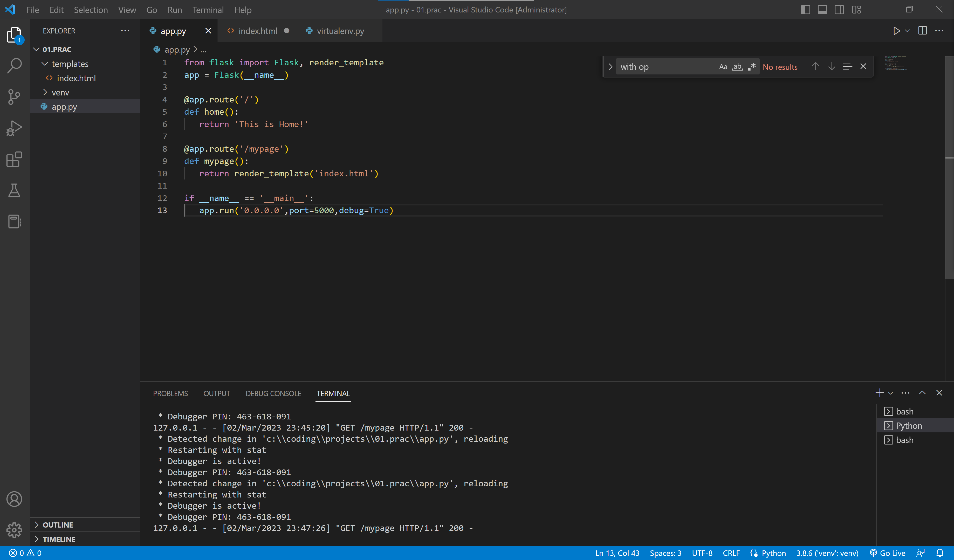The image size is (954, 560).
Task: Change the UTF-8 file encoding
Action: tap(702, 553)
